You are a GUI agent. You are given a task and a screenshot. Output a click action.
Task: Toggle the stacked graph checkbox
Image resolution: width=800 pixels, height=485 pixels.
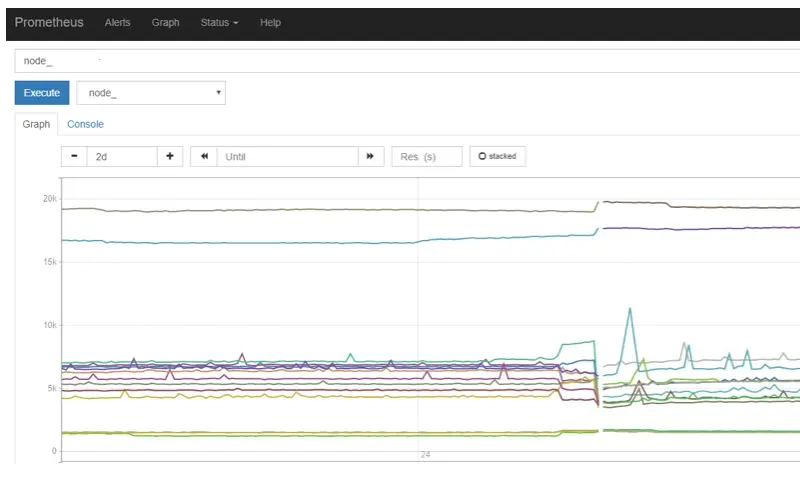497,156
